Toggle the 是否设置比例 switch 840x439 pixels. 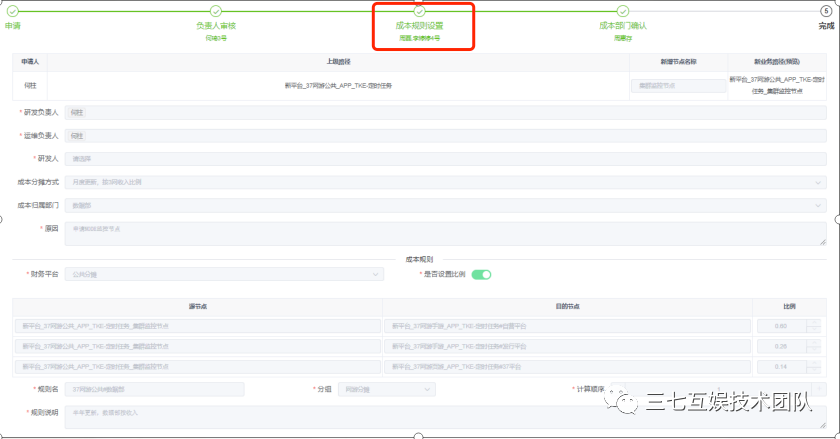click(x=481, y=274)
